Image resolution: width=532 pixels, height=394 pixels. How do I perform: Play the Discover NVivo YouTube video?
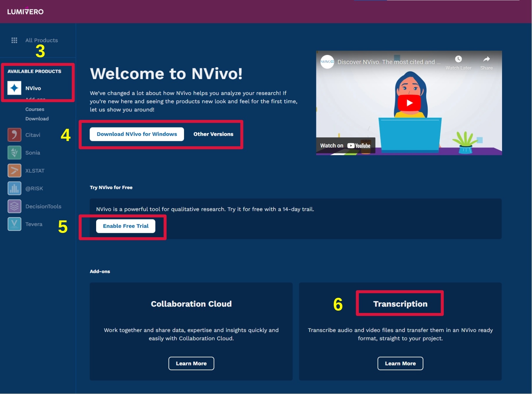409,103
